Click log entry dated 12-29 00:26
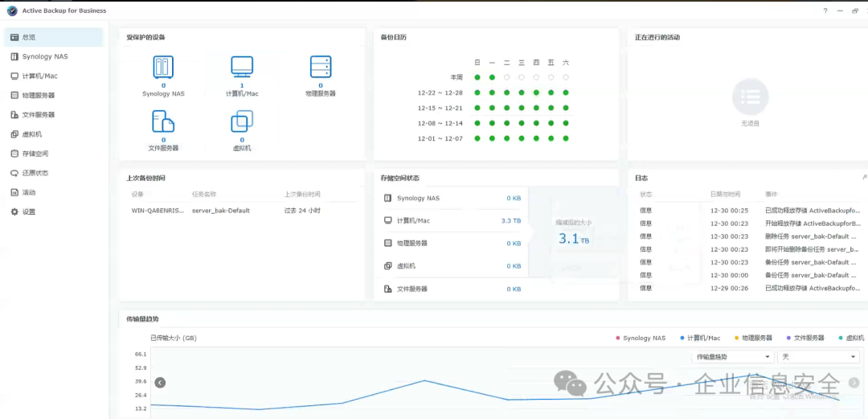 pyautogui.click(x=750, y=288)
